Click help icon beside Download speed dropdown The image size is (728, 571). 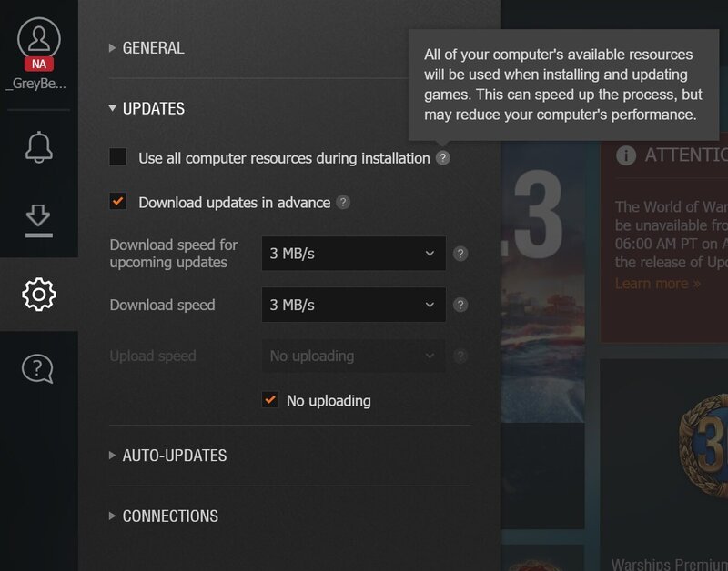[460, 306]
